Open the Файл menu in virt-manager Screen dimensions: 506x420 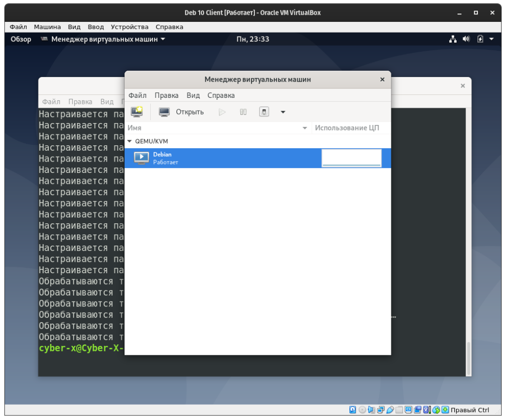point(137,95)
